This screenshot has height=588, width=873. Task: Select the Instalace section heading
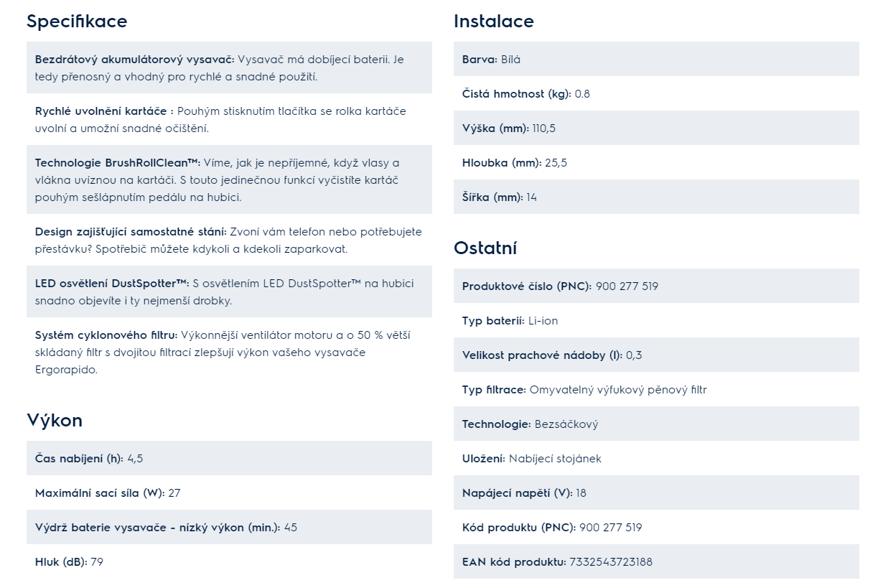coord(494,22)
